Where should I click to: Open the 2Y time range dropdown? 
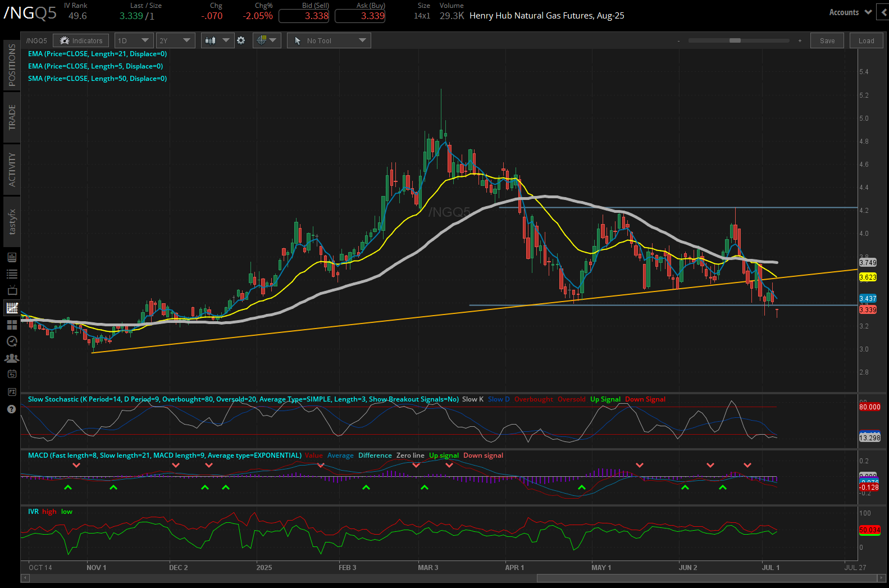coord(175,40)
